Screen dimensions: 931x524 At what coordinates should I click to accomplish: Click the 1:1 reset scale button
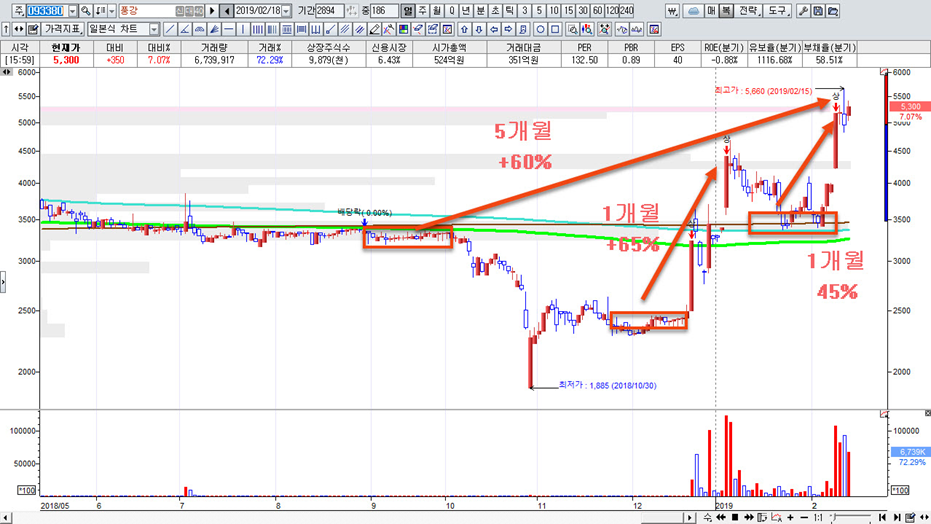[818, 517]
